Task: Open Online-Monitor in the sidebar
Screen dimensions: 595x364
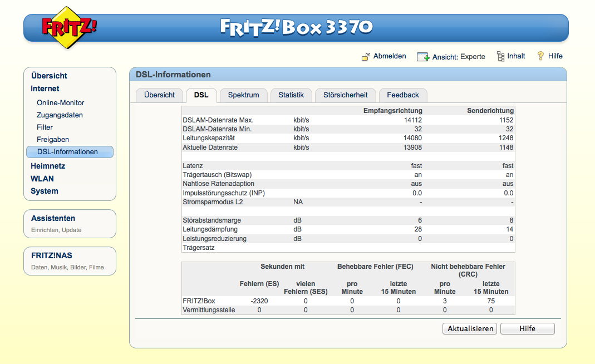Action: coord(60,103)
